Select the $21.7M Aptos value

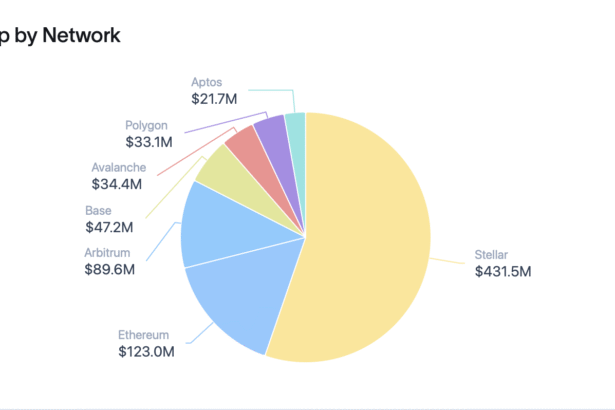click(x=214, y=98)
